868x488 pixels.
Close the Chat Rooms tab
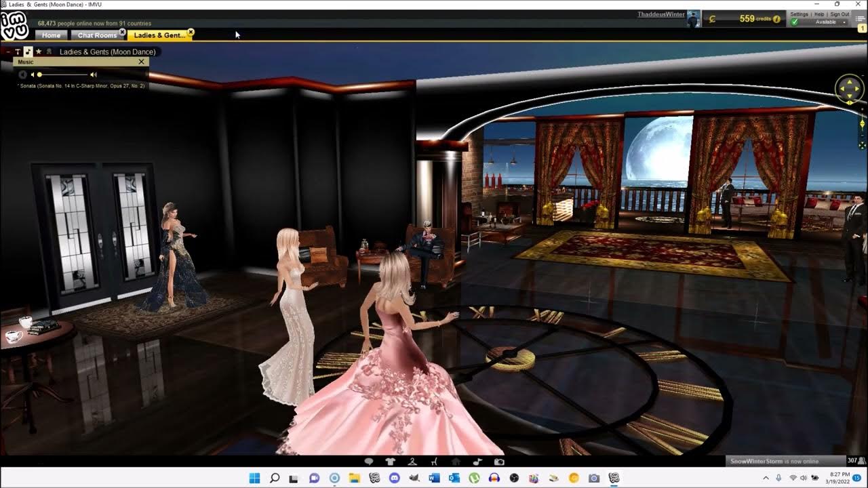[122, 32]
